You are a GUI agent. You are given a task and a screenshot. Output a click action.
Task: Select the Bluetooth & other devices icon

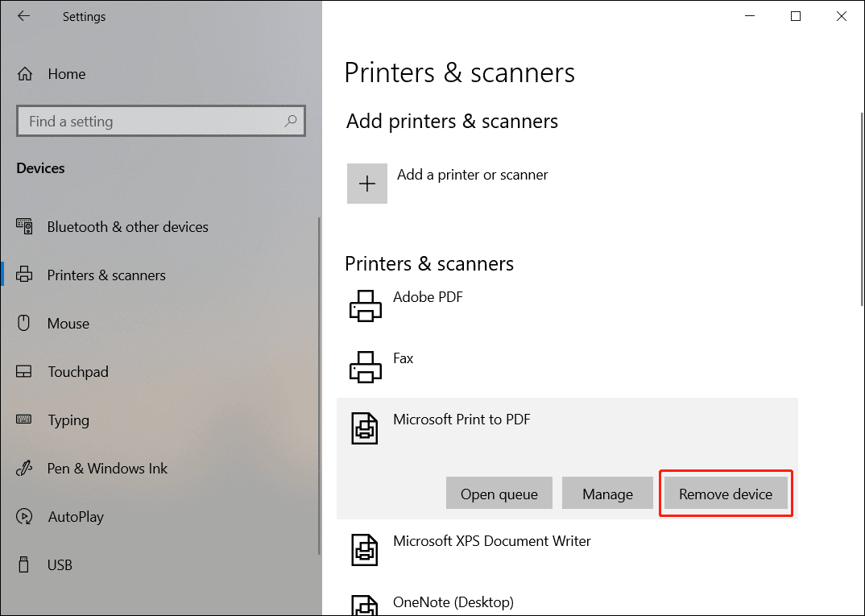(x=24, y=226)
